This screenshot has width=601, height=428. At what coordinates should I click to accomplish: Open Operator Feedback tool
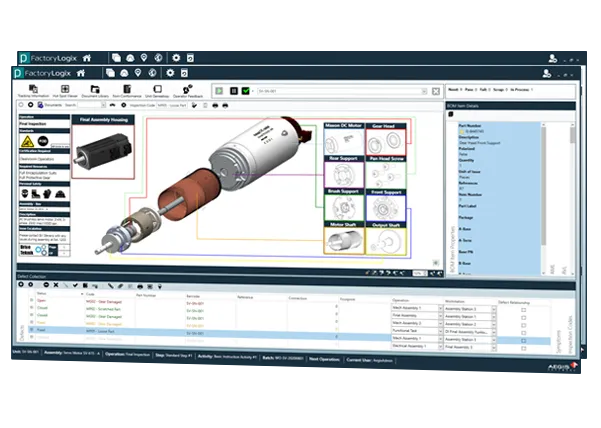coord(187,91)
